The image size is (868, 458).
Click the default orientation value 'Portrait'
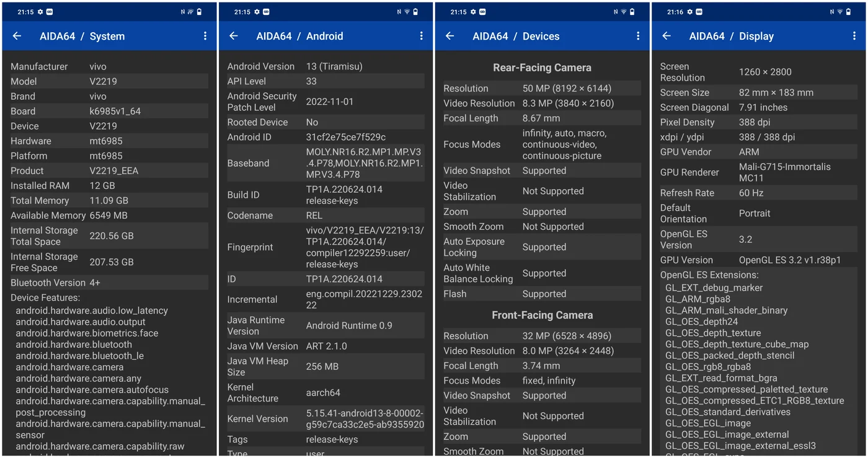tap(755, 213)
